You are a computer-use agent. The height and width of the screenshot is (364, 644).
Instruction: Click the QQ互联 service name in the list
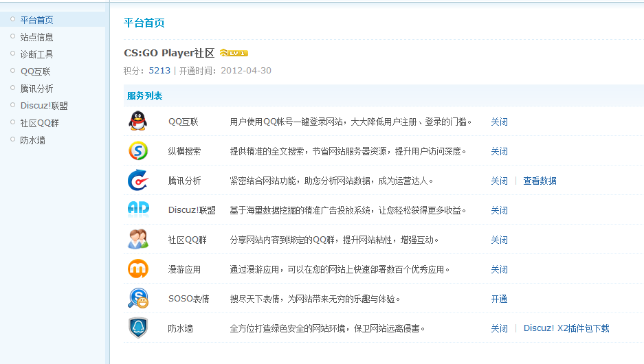point(184,122)
